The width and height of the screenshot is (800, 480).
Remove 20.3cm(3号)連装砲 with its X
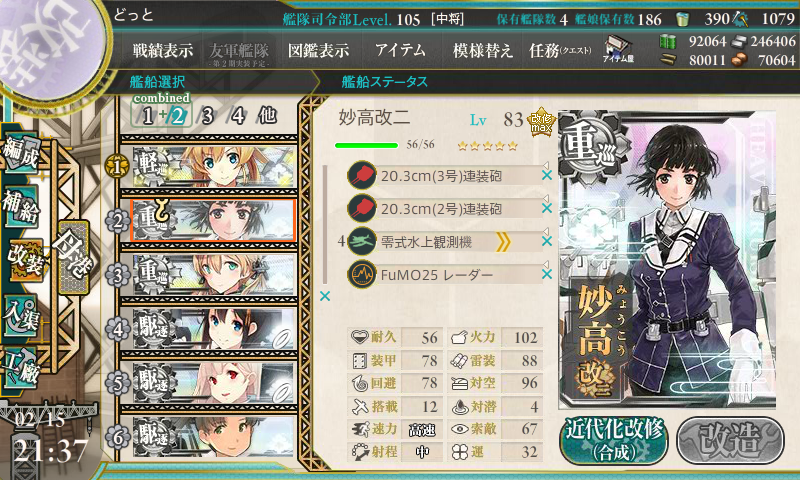pyautogui.click(x=547, y=175)
